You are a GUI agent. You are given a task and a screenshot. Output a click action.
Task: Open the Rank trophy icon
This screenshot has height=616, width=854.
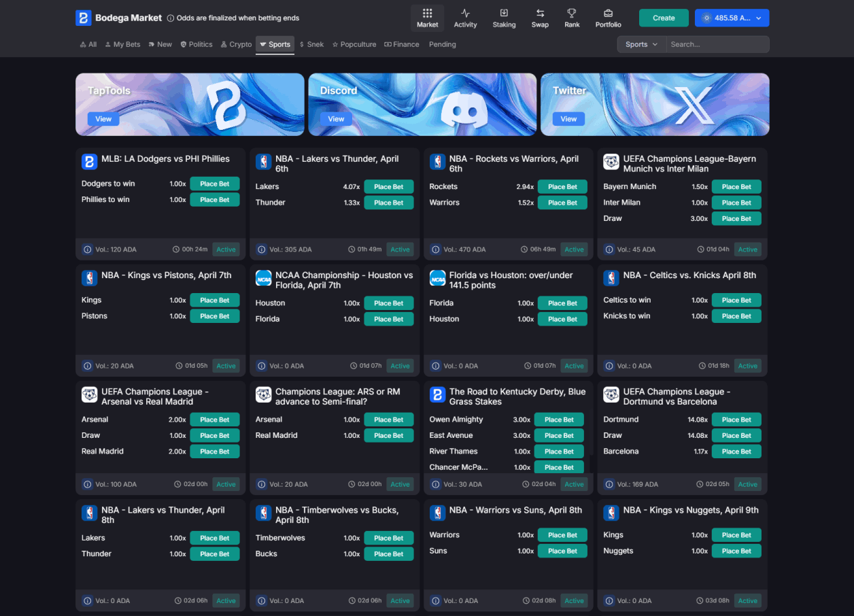coord(572,13)
